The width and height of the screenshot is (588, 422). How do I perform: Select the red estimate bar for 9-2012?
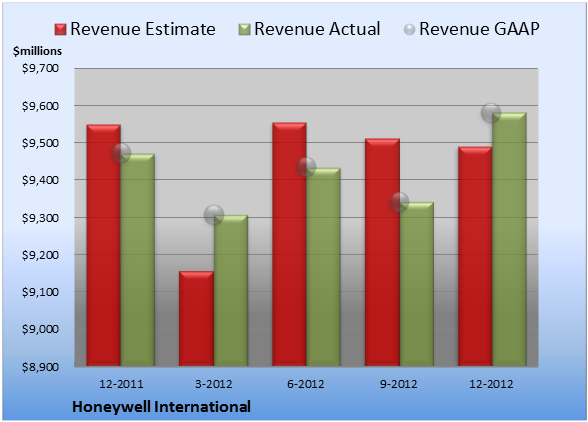coord(382,252)
